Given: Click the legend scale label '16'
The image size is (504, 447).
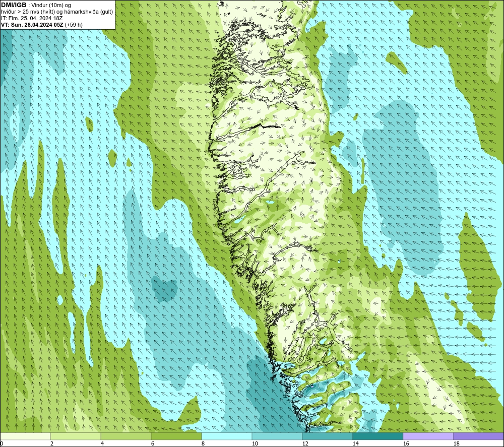Looking at the screenshot, I should pyautogui.click(x=406, y=444).
